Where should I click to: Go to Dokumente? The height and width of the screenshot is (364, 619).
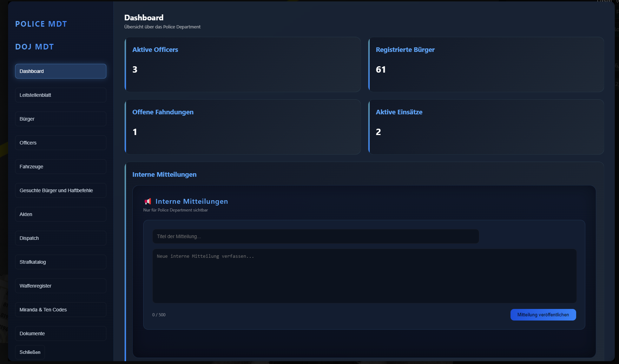click(60, 333)
